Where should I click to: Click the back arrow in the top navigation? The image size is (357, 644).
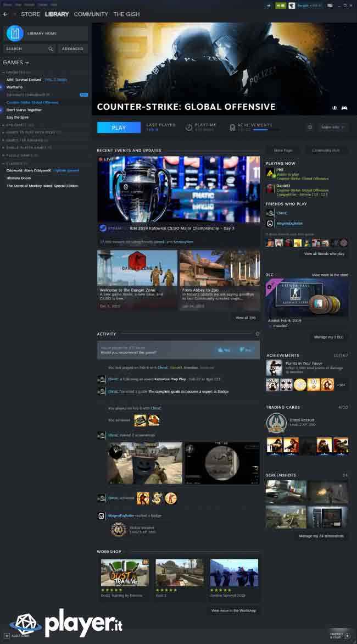[x=5, y=14]
